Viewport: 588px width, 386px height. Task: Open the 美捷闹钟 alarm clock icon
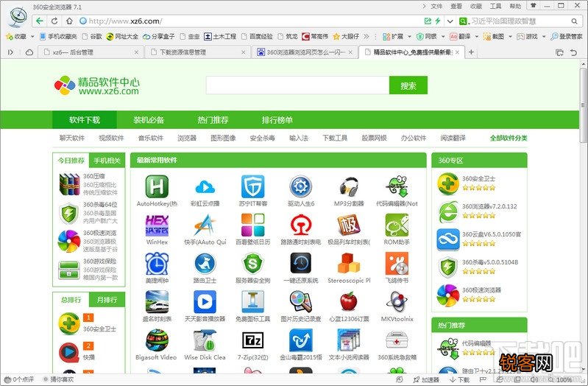coord(157,264)
